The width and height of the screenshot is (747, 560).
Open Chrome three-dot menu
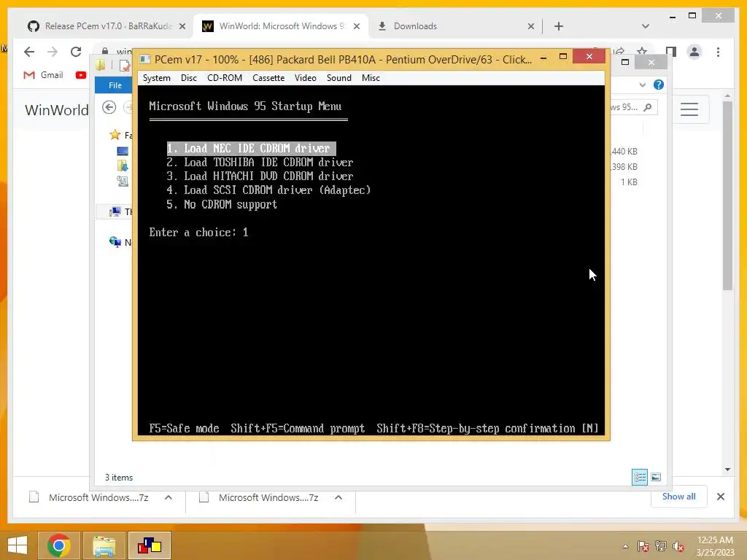(x=718, y=52)
